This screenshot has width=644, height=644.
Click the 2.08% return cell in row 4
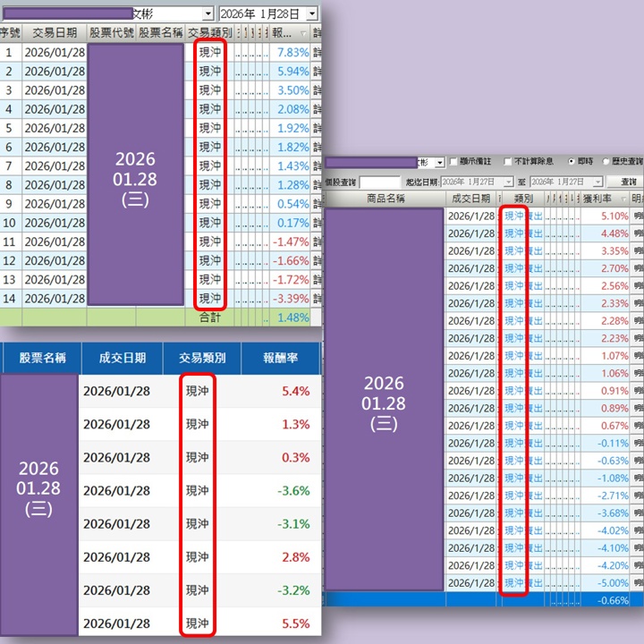[x=290, y=109]
